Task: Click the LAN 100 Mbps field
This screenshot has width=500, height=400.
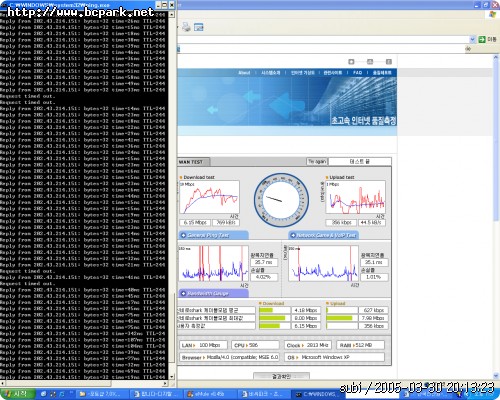Action: tap(203, 345)
